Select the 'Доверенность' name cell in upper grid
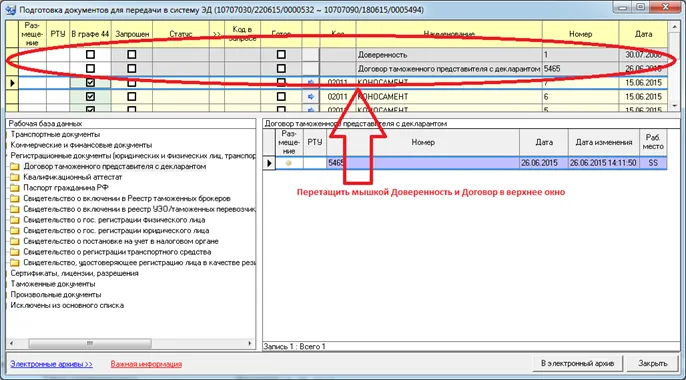 pos(449,55)
